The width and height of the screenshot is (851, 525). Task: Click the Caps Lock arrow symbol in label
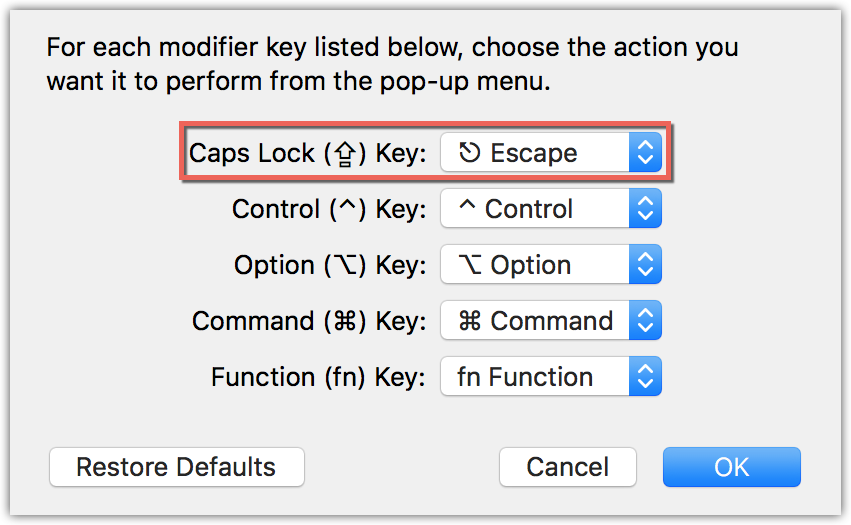(x=345, y=154)
